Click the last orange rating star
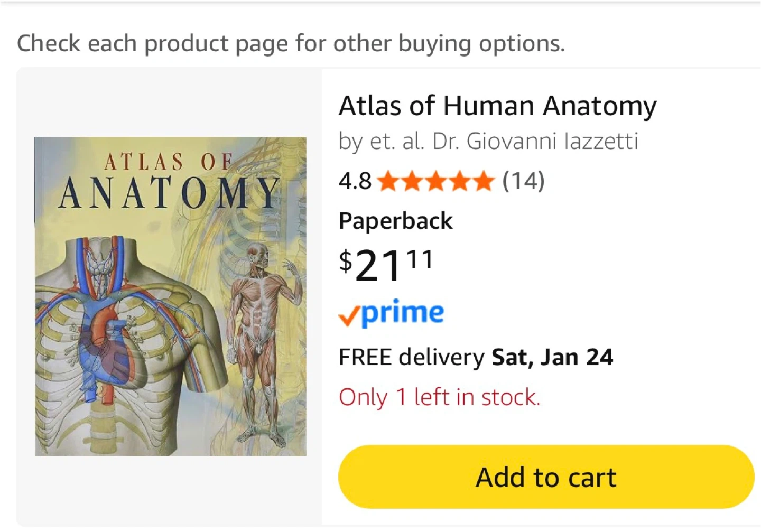The image size is (761, 532). pos(483,181)
